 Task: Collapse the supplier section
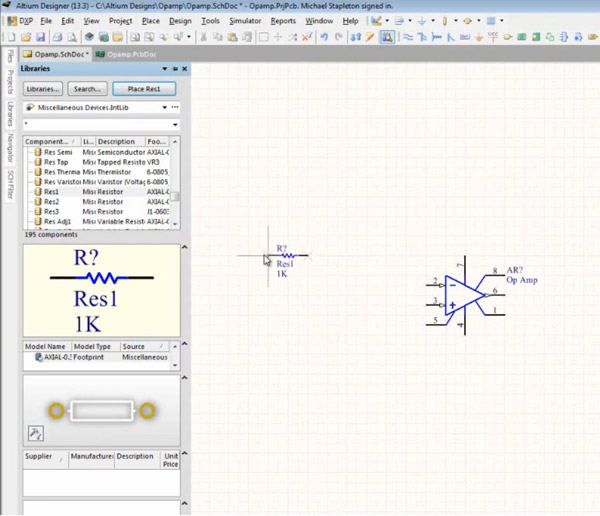[184, 453]
